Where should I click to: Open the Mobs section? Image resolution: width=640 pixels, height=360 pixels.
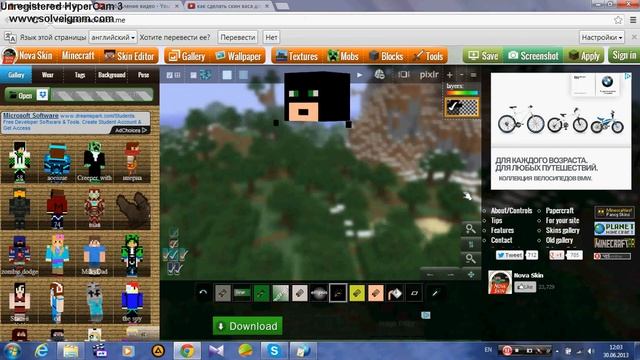tap(343, 56)
